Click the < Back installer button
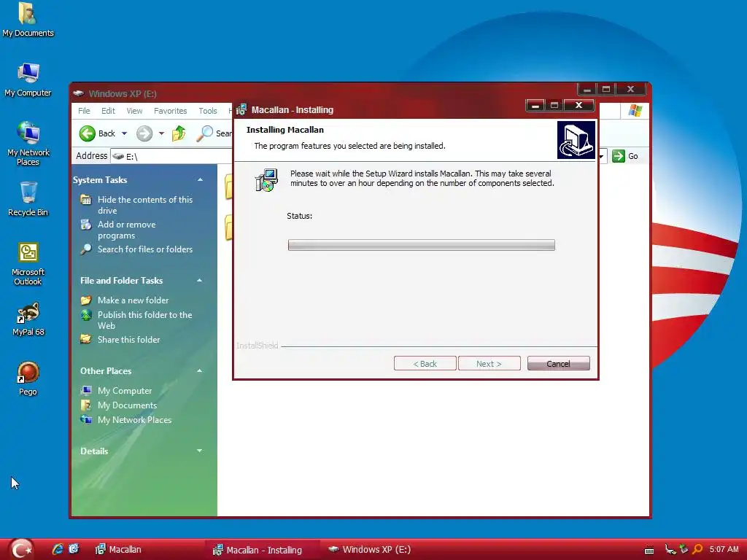The height and width of the screenshot is (560, 747). 425,364
